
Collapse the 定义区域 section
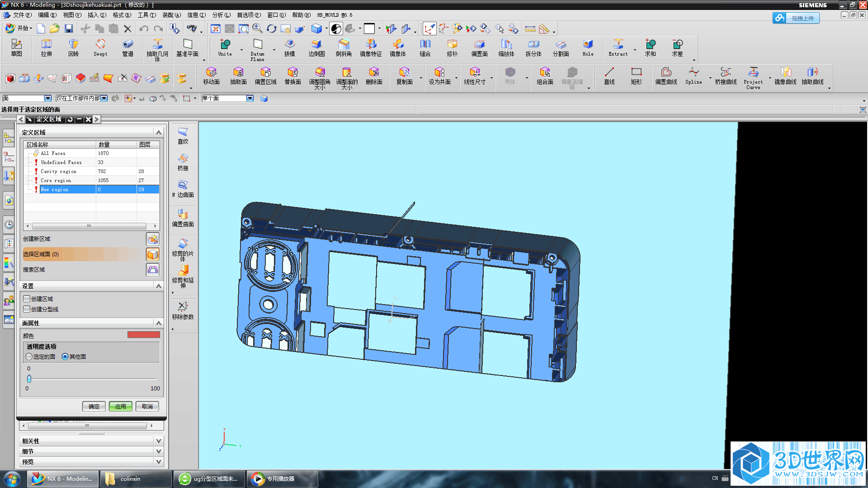pos(159,132)
